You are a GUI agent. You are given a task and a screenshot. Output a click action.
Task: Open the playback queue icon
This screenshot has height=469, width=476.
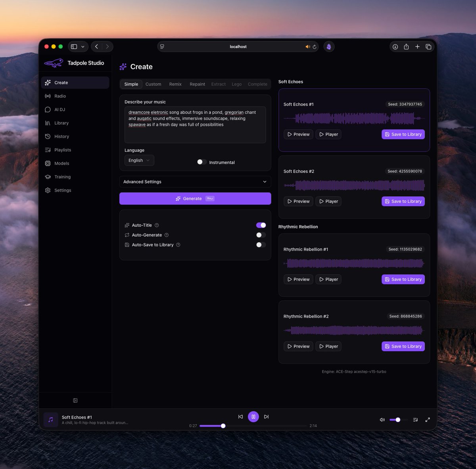point(415,420)
